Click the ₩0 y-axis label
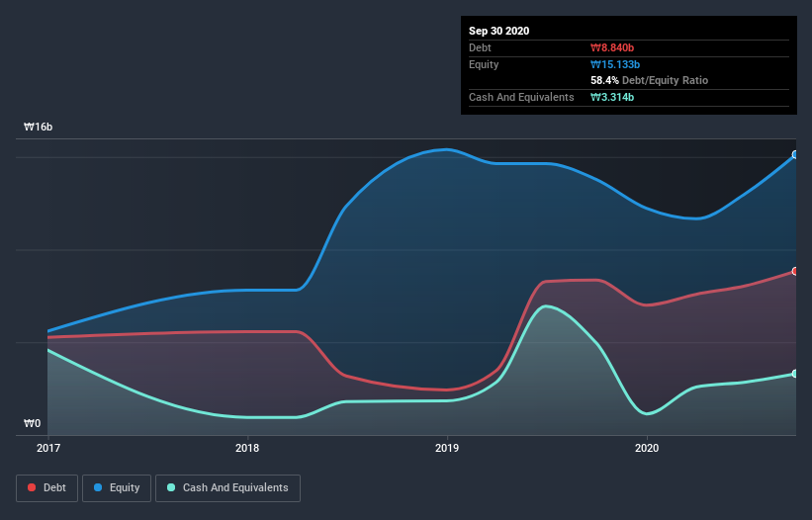Screen dimensions: 812x520 [32, 423]
